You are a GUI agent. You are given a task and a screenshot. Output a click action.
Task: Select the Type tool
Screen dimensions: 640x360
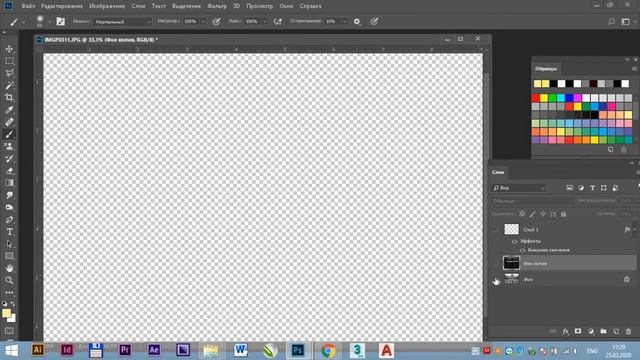(9, 232)
